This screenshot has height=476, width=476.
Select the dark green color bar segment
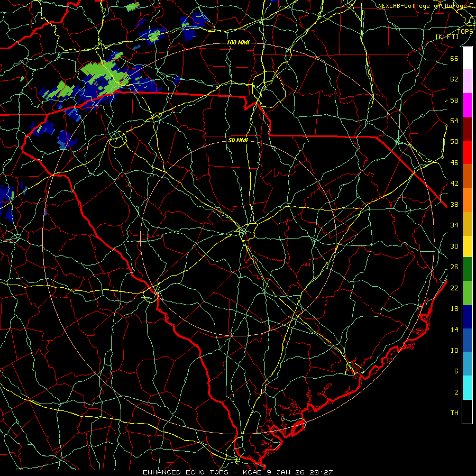point(467,269)
